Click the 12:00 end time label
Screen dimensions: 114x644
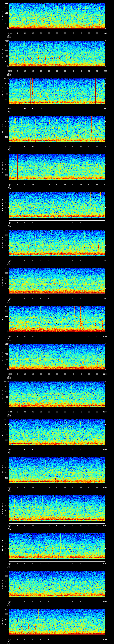click(x=105, y=412)
